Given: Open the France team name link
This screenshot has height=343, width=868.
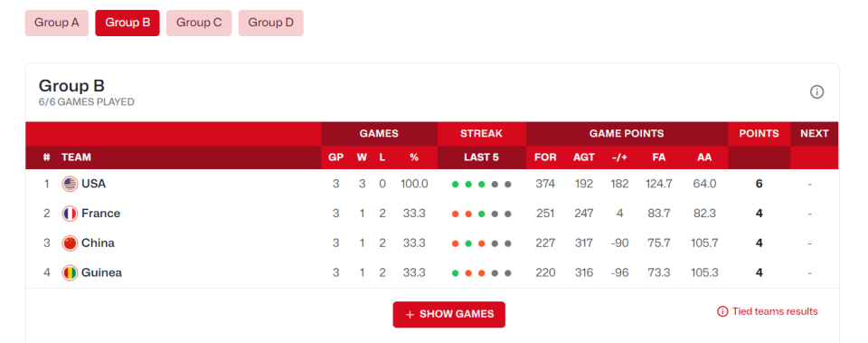Looking at the screenshot, I should (x=100, y=214).
